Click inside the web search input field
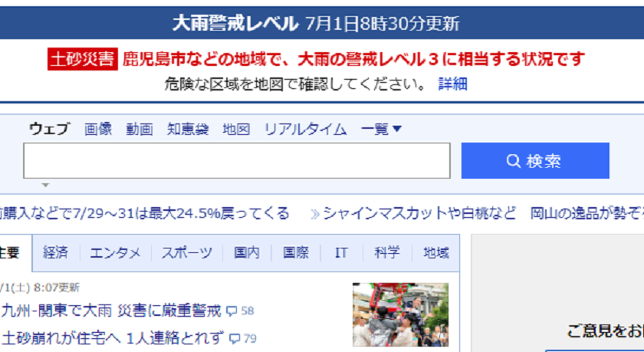 pyautogui.click(x=237, y=160)
